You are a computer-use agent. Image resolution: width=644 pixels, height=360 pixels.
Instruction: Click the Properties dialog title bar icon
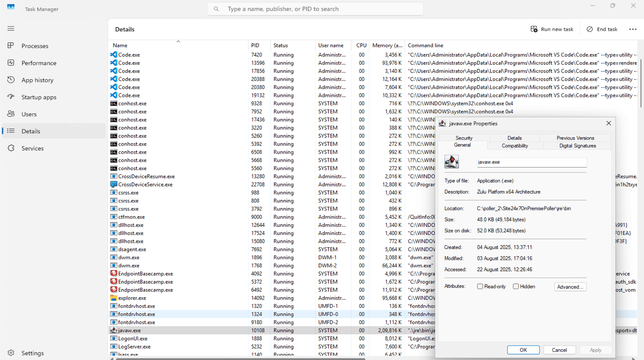442,123
